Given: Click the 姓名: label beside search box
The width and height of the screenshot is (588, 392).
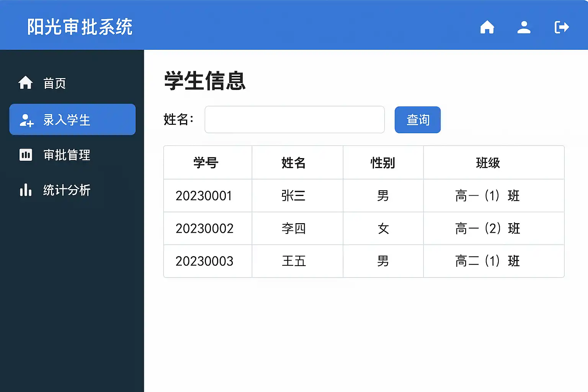Looking at the screenshot, I should 179,119.
